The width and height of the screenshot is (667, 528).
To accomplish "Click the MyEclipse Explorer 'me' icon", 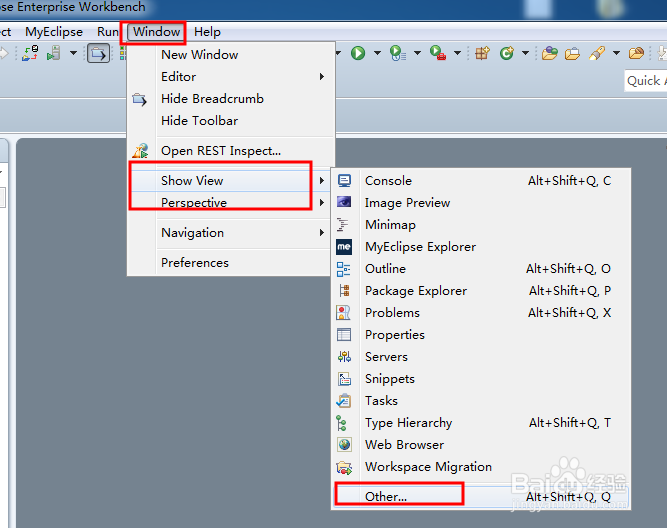I will pos(344,247).
